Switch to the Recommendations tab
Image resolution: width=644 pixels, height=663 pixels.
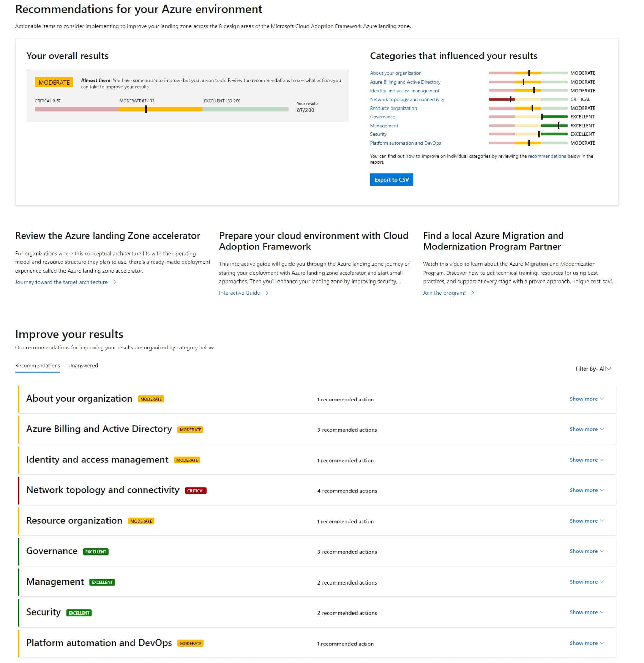coord(38,365)
